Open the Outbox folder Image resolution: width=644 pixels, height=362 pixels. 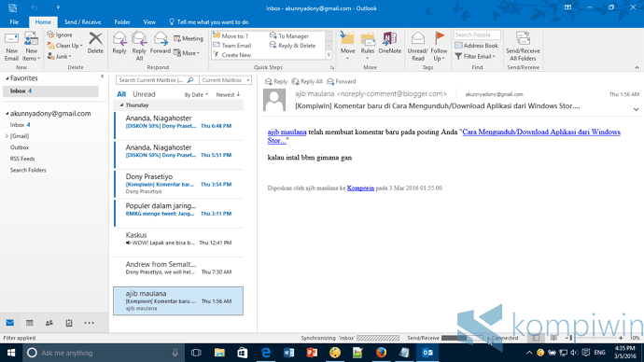[20, 147]
